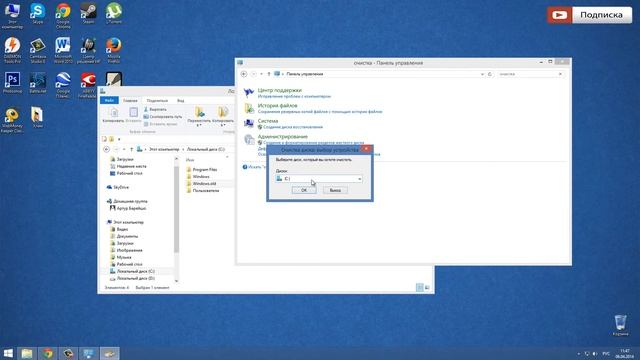
Task: Click the Explorer back navigation button
Action: tap(107, 149)
